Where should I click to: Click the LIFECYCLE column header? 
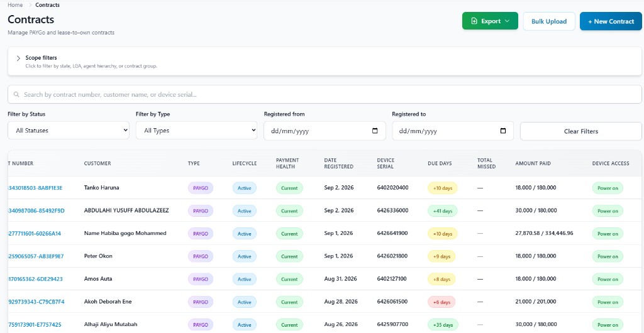(x=245, y=163)
